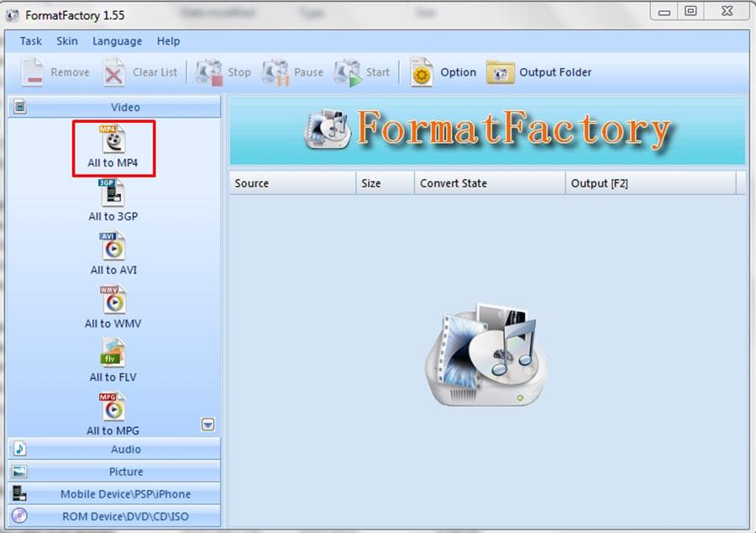Click the Audio category music note icon
Image resolution: width=756 pixels, height=533 pixels.
20,449
